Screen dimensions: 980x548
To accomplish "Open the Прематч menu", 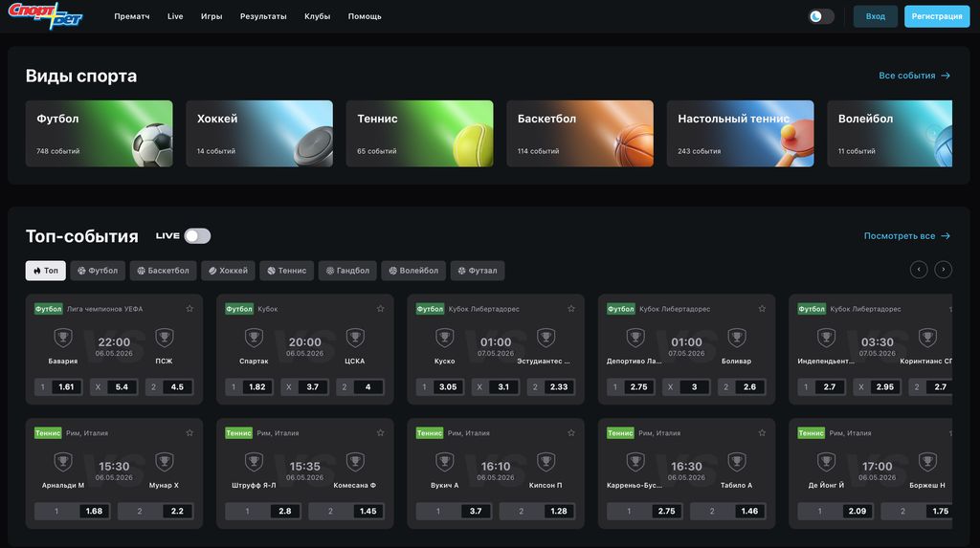I will pos(132,16).
